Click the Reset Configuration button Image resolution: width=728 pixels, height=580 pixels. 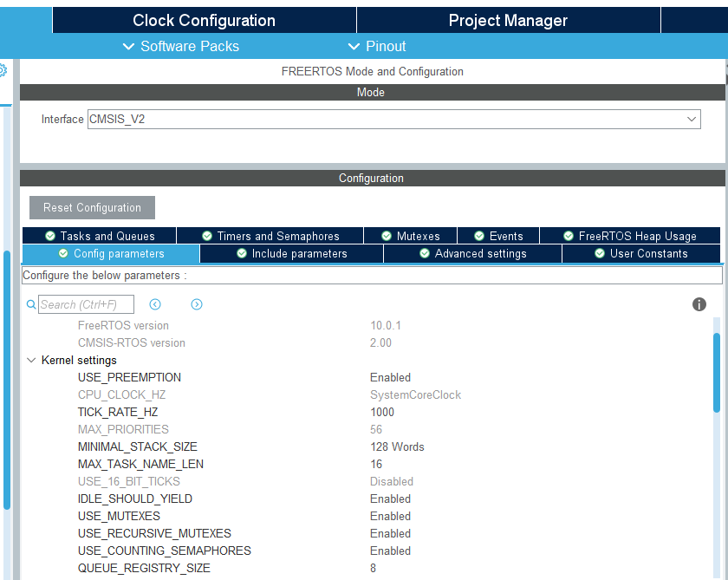[92, 207]
